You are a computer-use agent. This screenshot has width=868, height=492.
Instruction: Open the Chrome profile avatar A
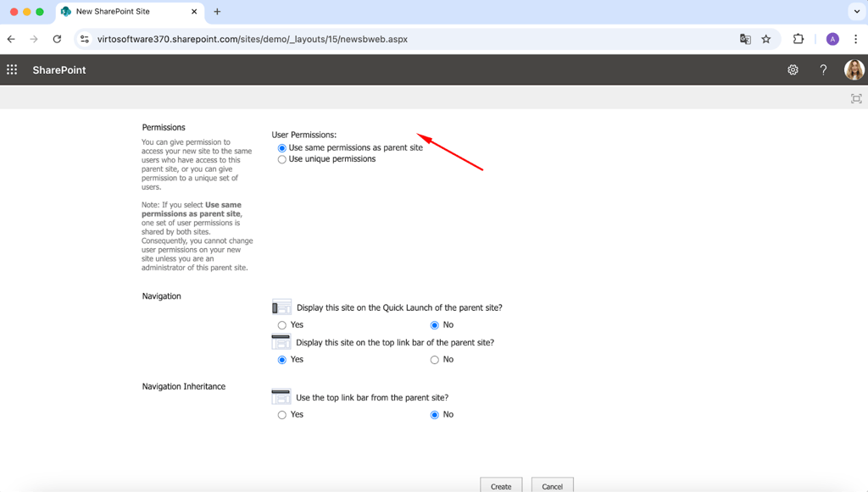(832, 39)
